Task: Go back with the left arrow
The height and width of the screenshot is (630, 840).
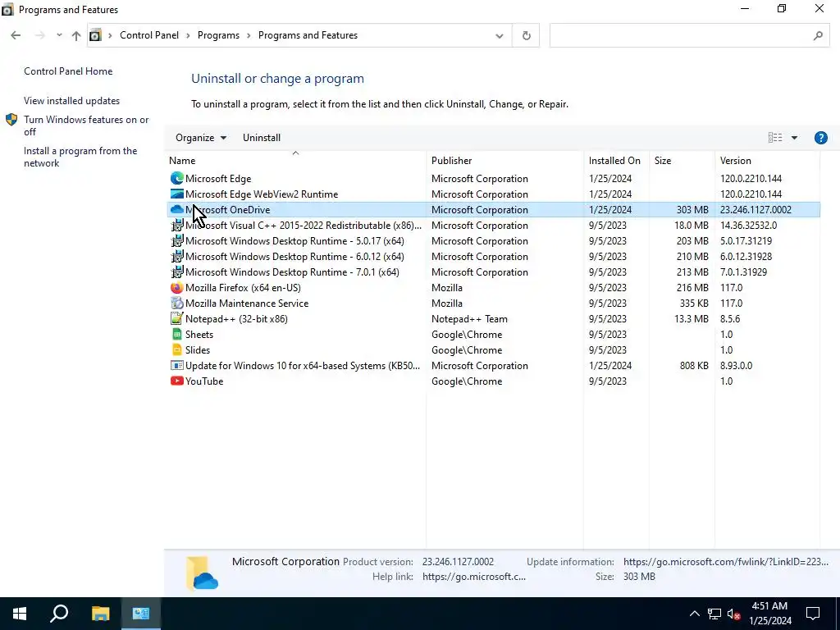Action: pyautogui.click(x=16, y=35)
